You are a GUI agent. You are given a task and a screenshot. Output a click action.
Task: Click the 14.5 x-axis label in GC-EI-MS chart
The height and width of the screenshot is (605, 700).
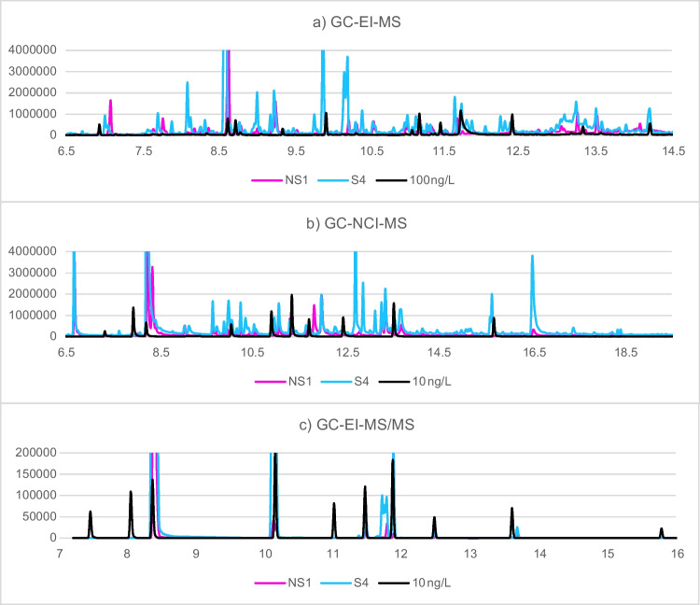point(673,151)
